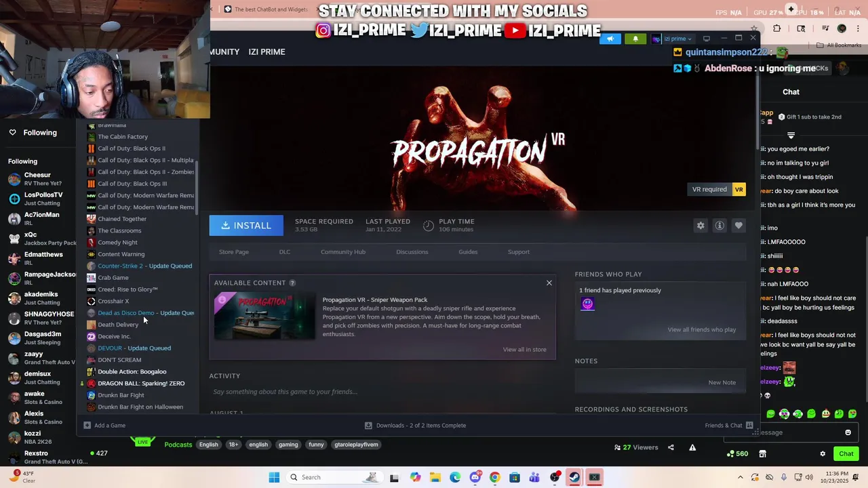Click View all in store link
Screen dimensions: 868x488
point(524,350)
